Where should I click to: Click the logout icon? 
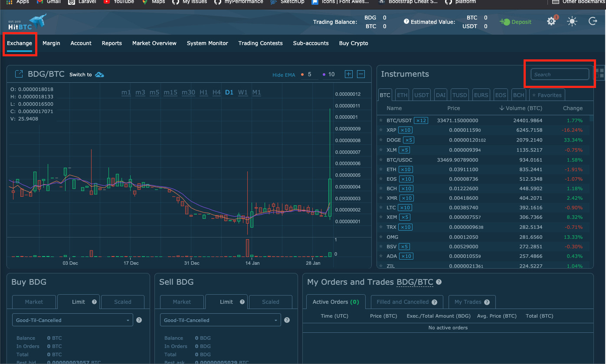tap(593, 21)
